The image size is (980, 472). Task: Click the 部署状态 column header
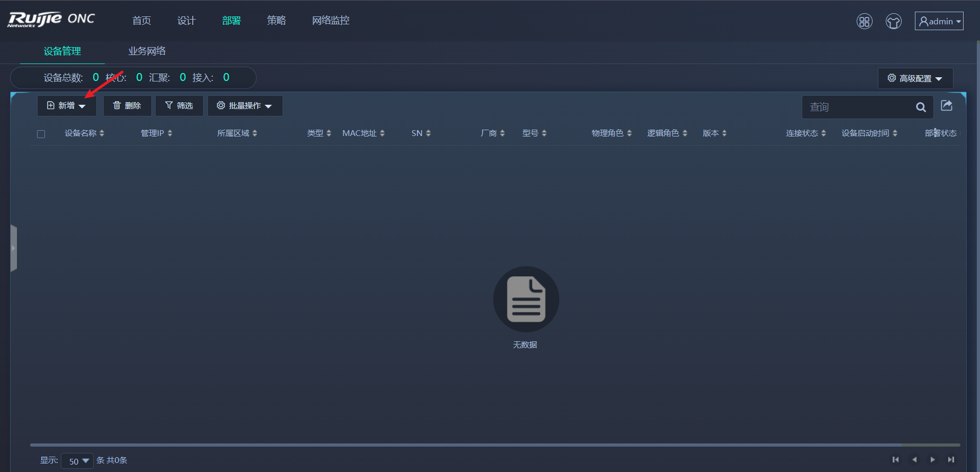(x=941, y=133)
